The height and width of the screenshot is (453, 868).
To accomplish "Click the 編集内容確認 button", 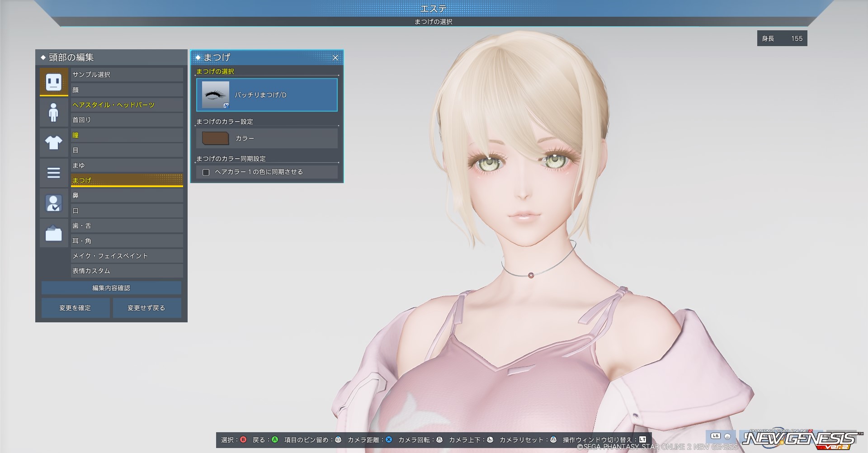I will tap(111, 288).
